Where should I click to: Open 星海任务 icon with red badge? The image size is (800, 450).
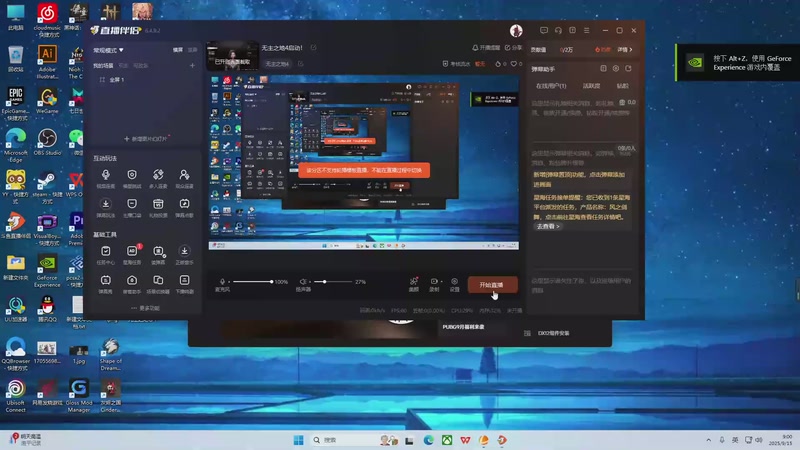(132, 255)
